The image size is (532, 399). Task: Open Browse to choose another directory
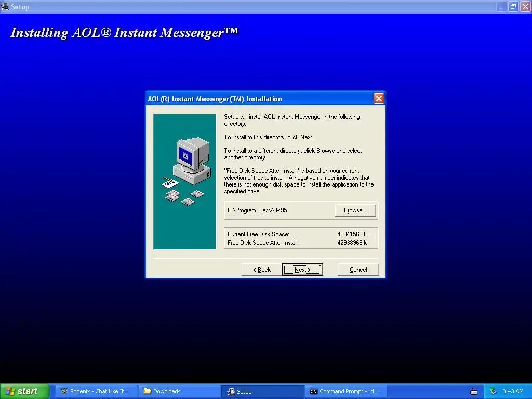coord(355,210)
